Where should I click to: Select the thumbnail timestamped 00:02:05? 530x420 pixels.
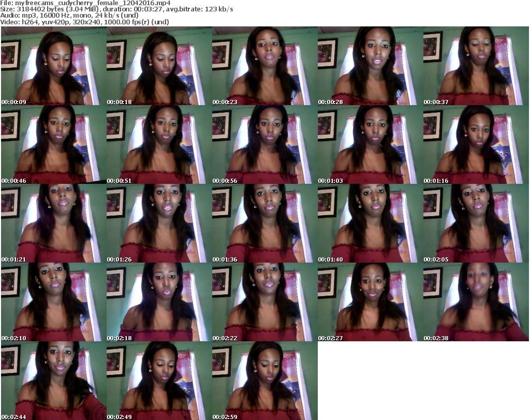click(475, 223)
